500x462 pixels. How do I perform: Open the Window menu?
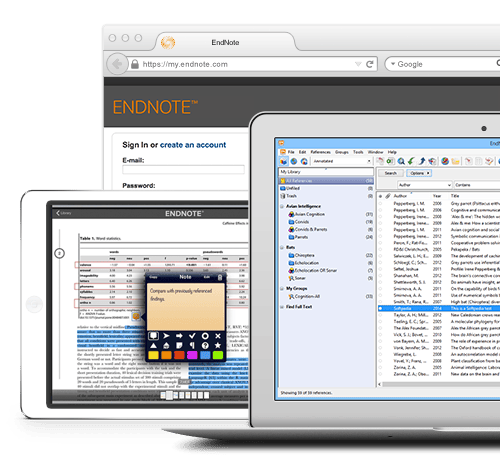pos(376,152)
